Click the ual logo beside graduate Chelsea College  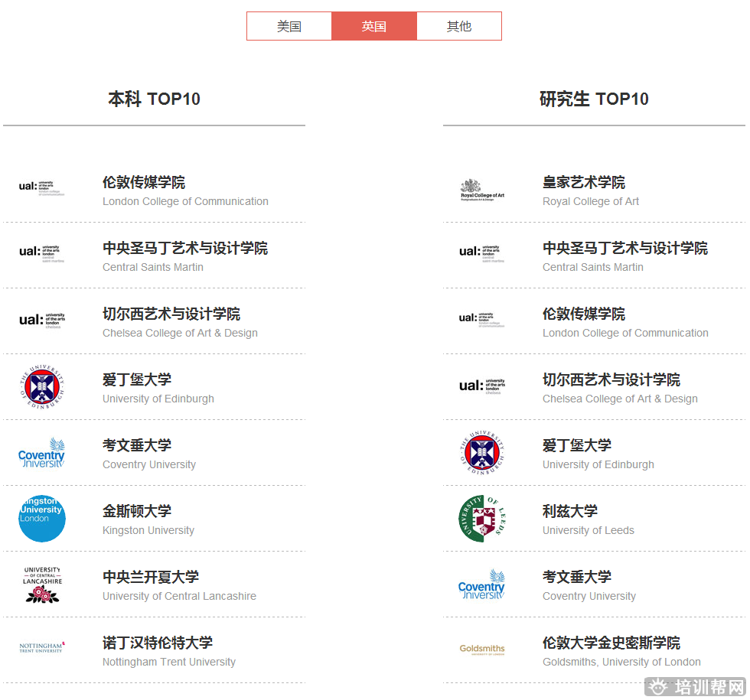[481, 386]
